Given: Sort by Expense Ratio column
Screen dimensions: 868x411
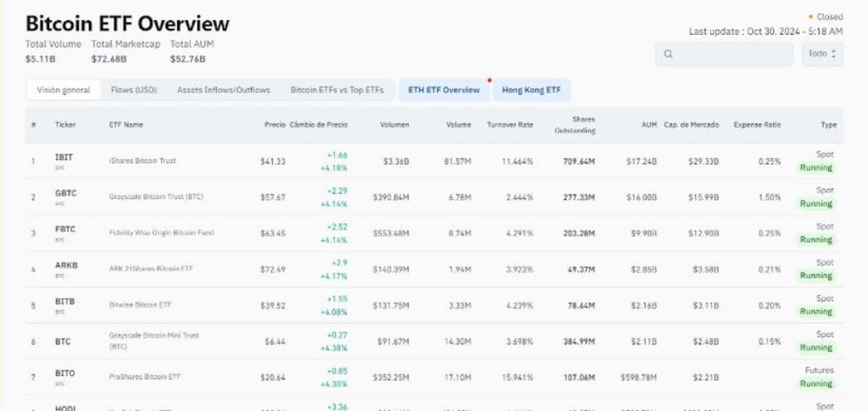Looking at the screenshot, I should click(757, 125).
